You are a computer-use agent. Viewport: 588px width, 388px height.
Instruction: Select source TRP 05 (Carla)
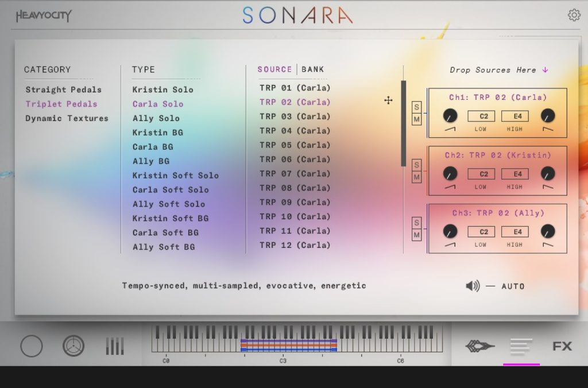[295, 145]
